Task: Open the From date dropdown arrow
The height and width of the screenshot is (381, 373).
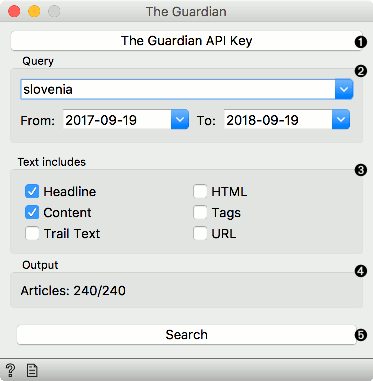Action: (x=180, y=119)
